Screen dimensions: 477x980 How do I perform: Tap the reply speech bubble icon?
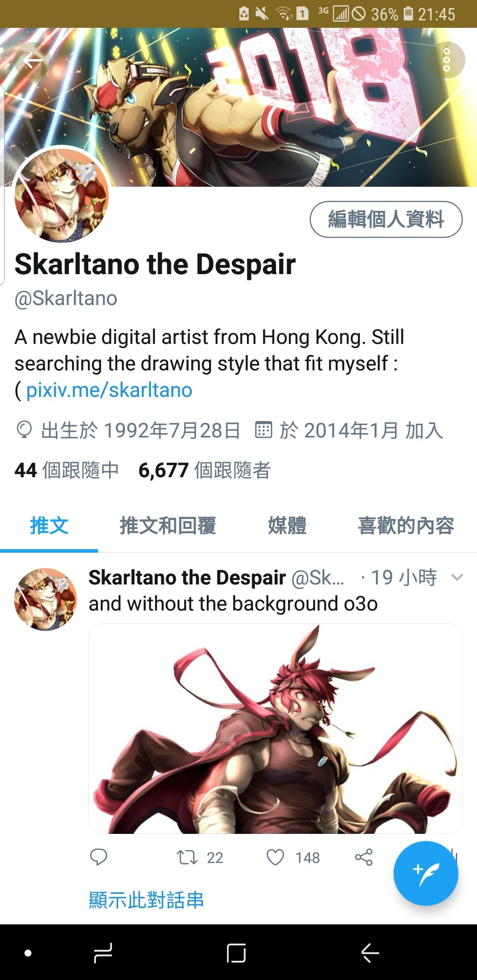98,857
